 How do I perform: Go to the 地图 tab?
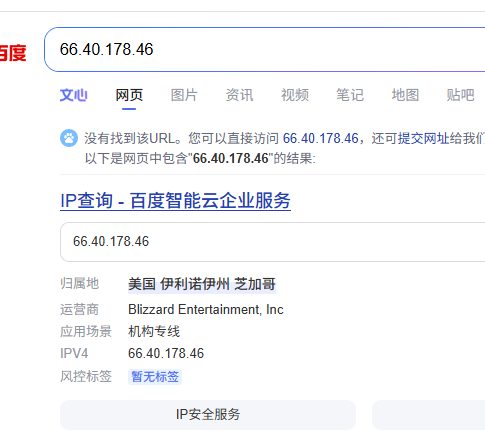coord(405,95)
